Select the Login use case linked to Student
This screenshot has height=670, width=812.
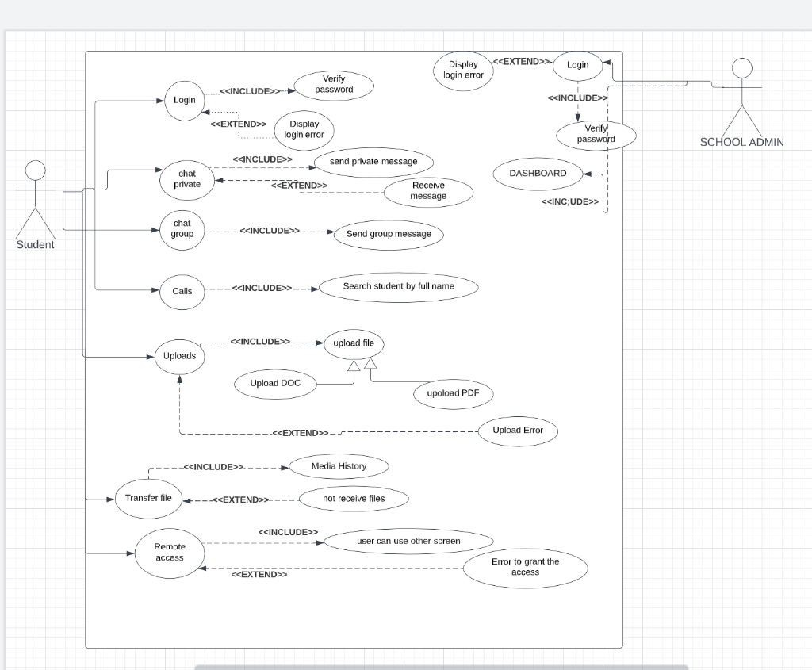point(184,101)
